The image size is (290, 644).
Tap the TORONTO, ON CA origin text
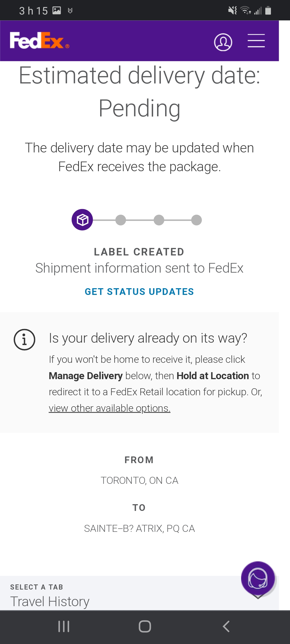pyautogui.click(x=139, y=480)
